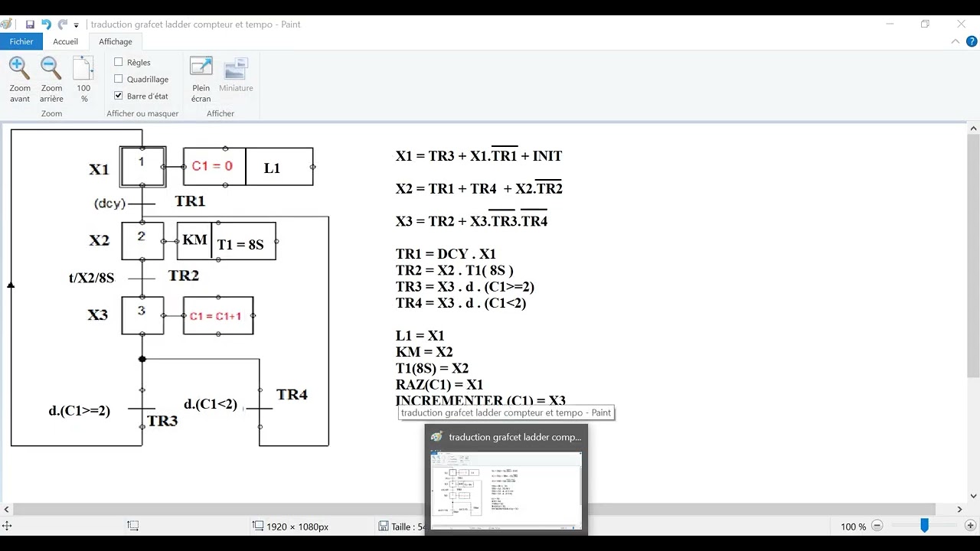Click the scroll up arrow
980x551 pixels.
pos(973,128)
